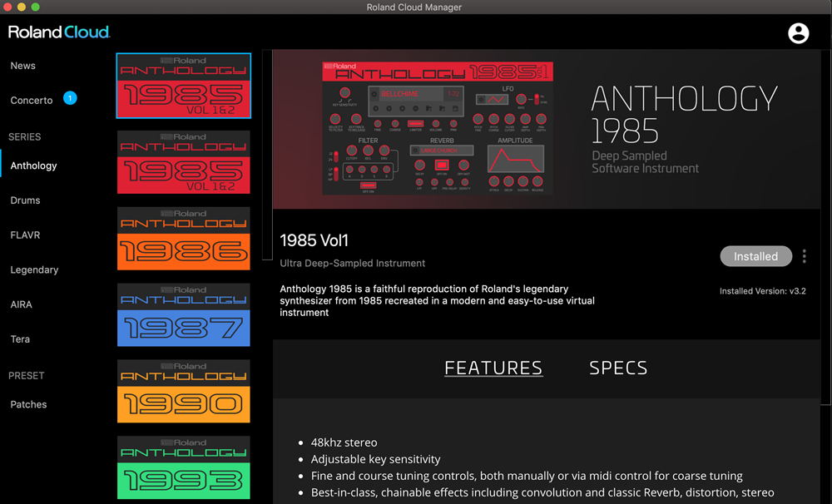Click 'Deep Sampled Software Instrument' banner text

point(646,162)
